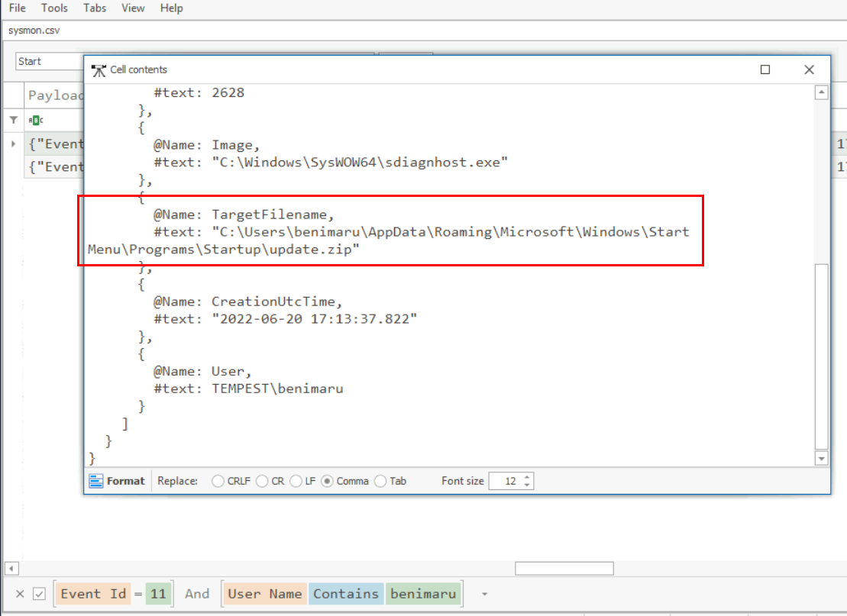
Task: Decrease font size with down stepper arrow
Action: [527, 485]
